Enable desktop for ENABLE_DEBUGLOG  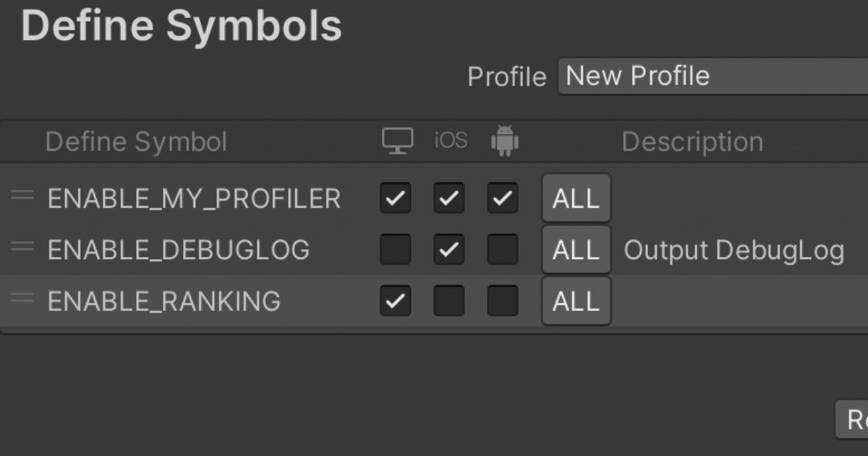(x=395, y=250)
